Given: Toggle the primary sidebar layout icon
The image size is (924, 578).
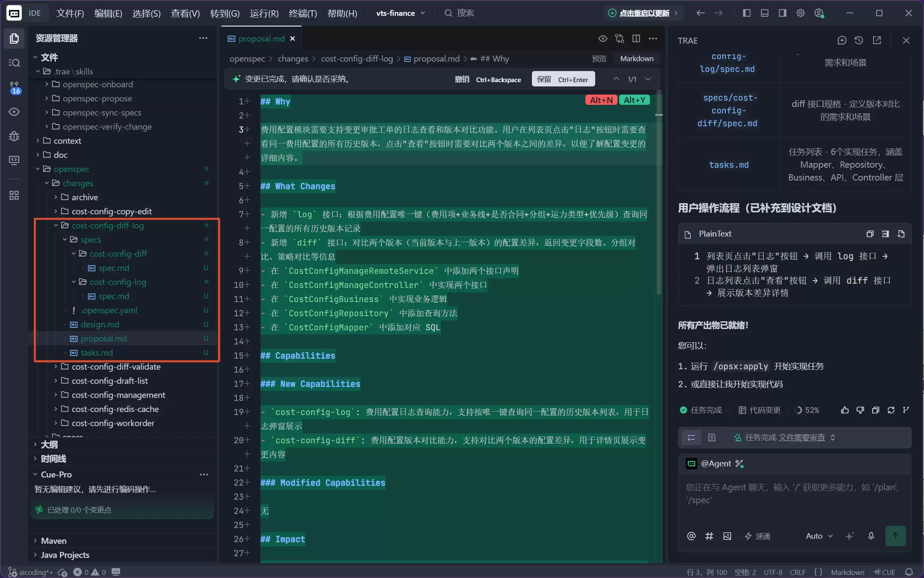Looking at the screenshot, I should pos(747,13).
